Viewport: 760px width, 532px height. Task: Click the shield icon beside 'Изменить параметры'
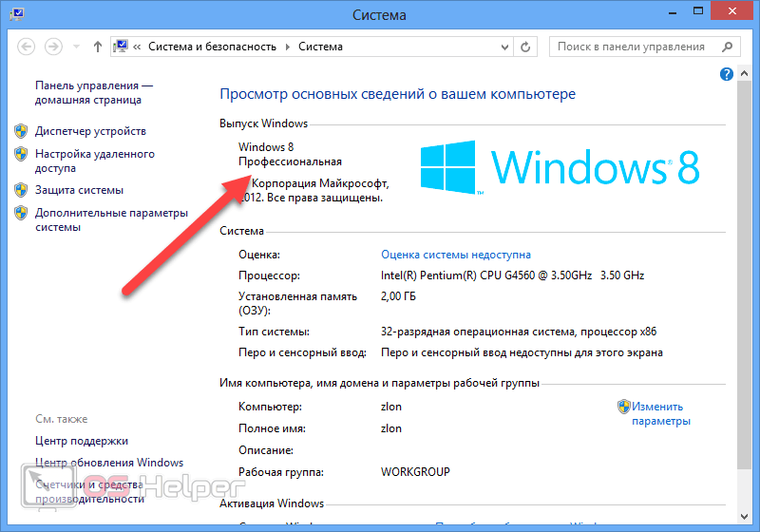(624, 407)
